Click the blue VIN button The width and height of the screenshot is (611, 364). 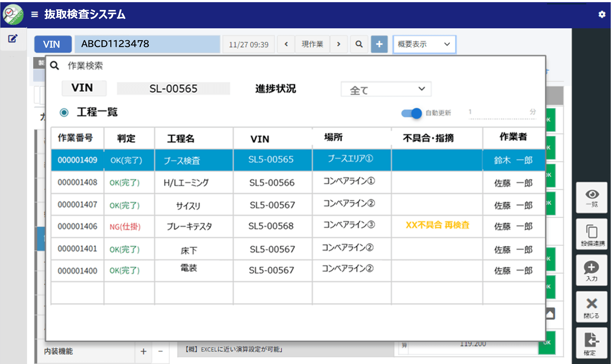[x=53, y=44]
